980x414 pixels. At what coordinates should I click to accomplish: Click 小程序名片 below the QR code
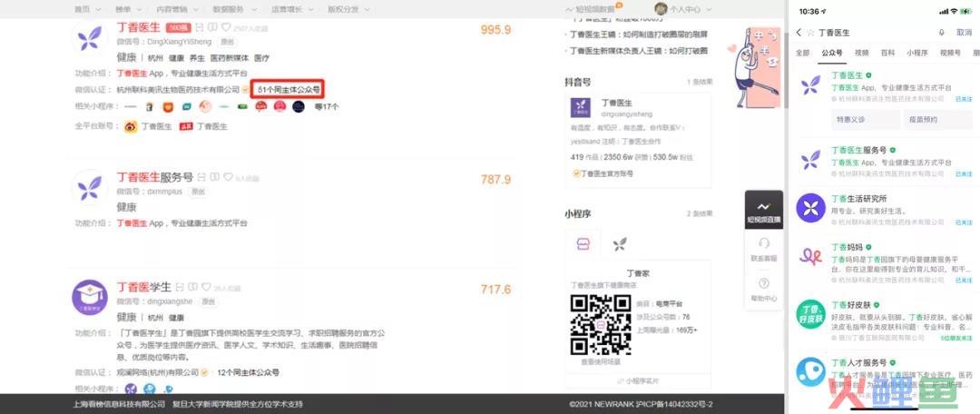tap(638, 380)
